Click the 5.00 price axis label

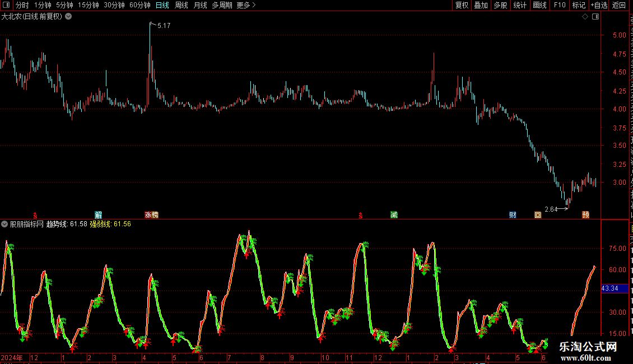point(619,35)
